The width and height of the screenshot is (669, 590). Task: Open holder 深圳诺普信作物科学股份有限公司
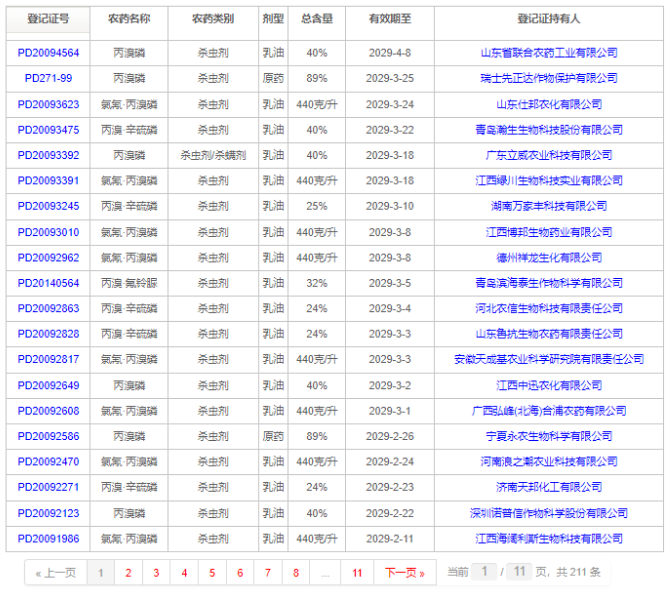[x=549, y=513]
